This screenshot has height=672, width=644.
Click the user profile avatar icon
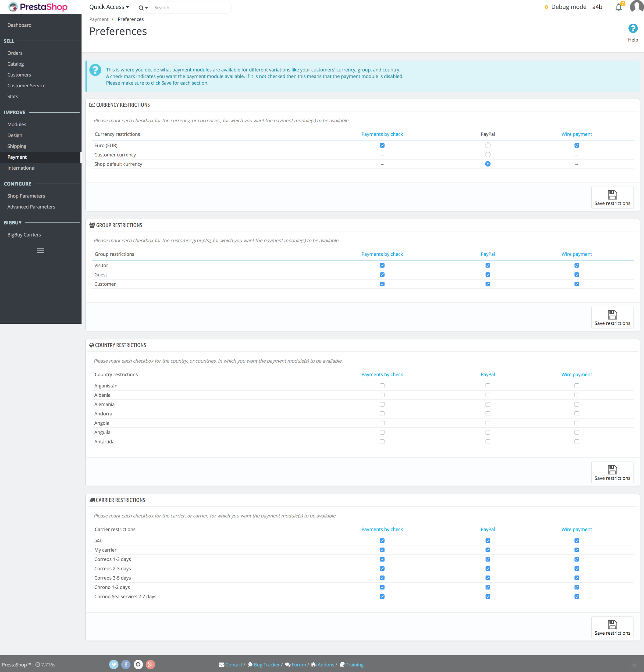coord(636,6)
